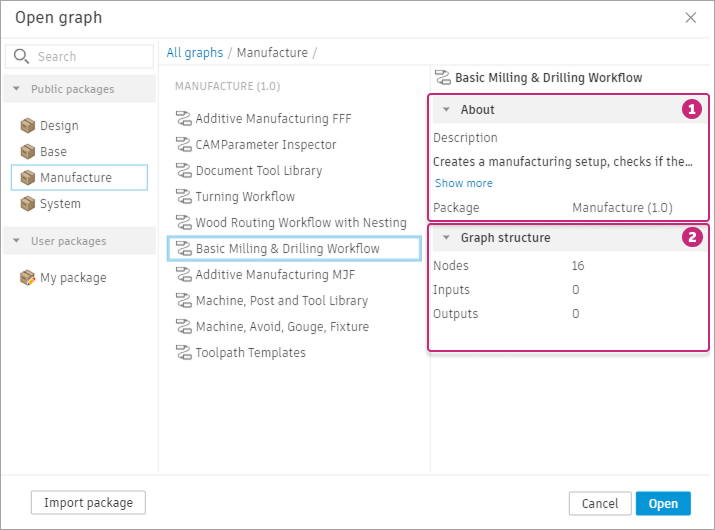Collapse the Graph structure section
Screen dimensions: 715x530
(x=446, y=237)
